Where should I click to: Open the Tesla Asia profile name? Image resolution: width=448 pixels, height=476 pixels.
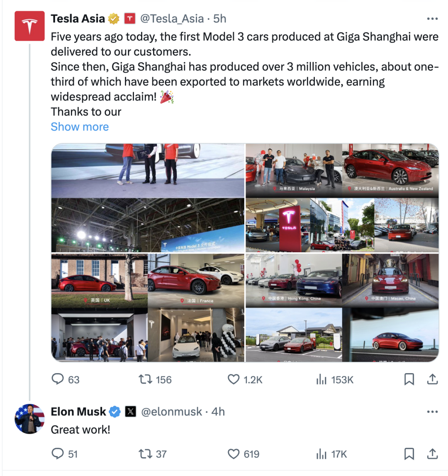[78, 19]
